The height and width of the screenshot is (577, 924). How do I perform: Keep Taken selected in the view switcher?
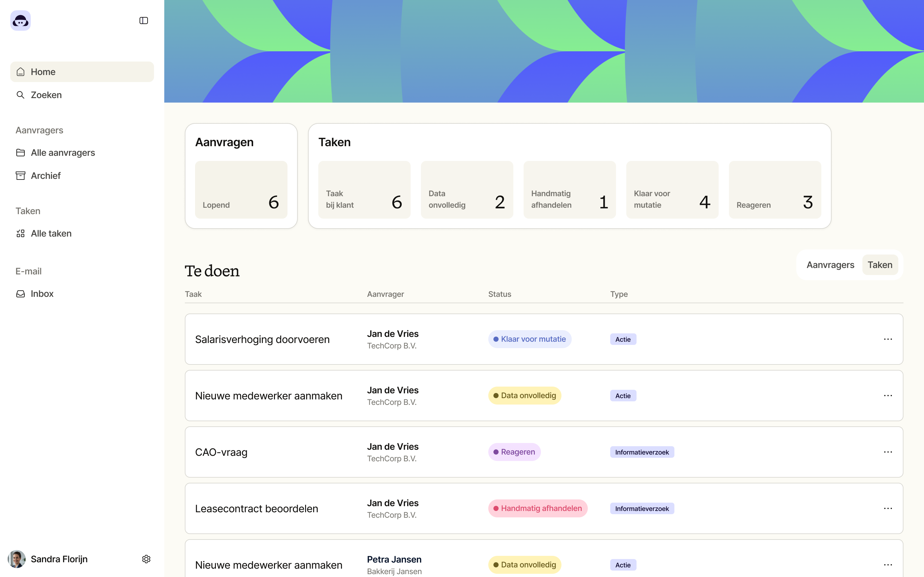tap(879, 264)
